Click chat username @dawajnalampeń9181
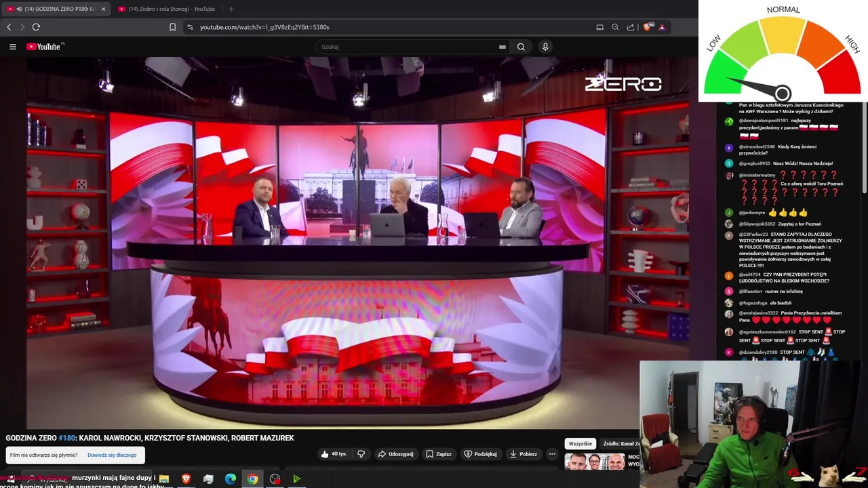868x488 pixels. (x=764, y=121)
